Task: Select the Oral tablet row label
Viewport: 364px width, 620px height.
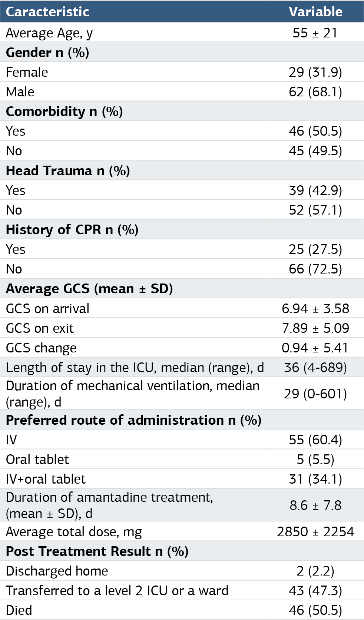Action: [x=37, y=460]
